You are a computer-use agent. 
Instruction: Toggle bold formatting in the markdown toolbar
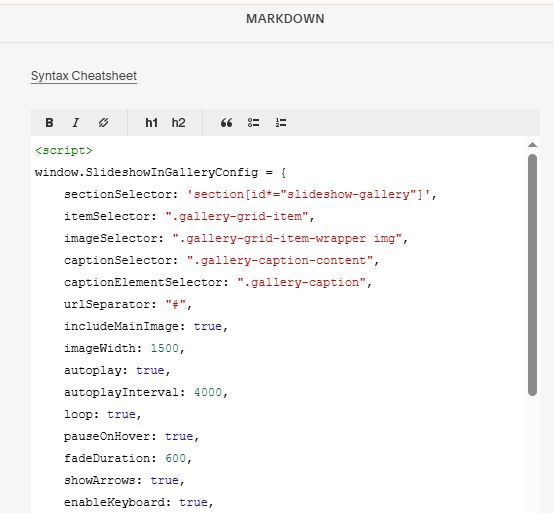[x=49, y=123]
